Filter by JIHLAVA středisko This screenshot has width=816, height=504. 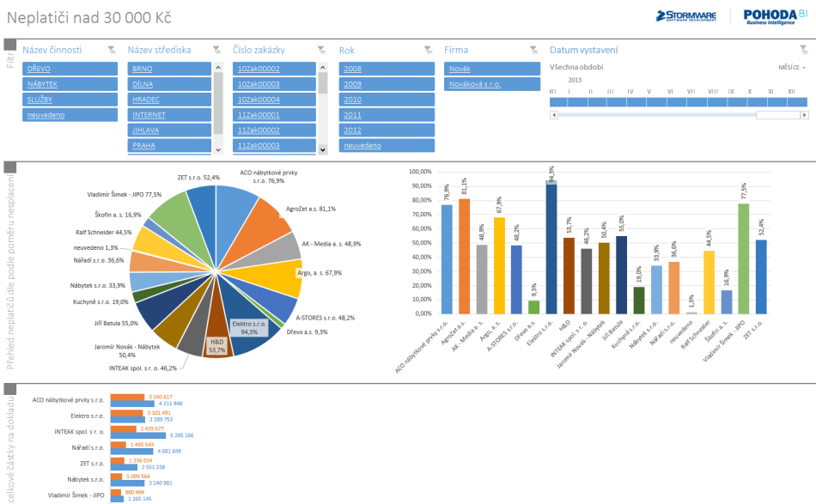coord(169,130)
